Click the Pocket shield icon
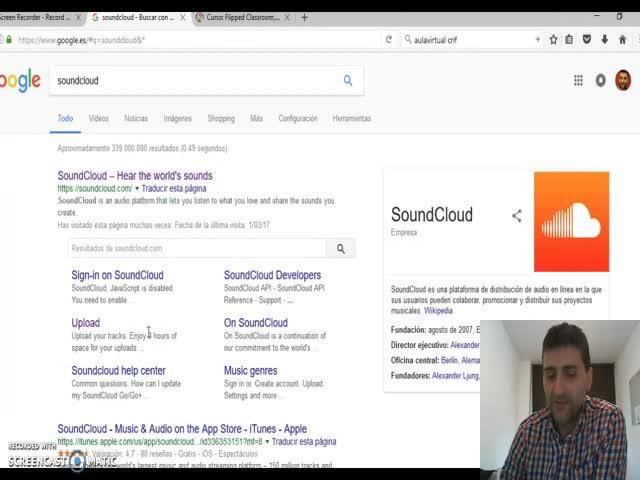 587,40
